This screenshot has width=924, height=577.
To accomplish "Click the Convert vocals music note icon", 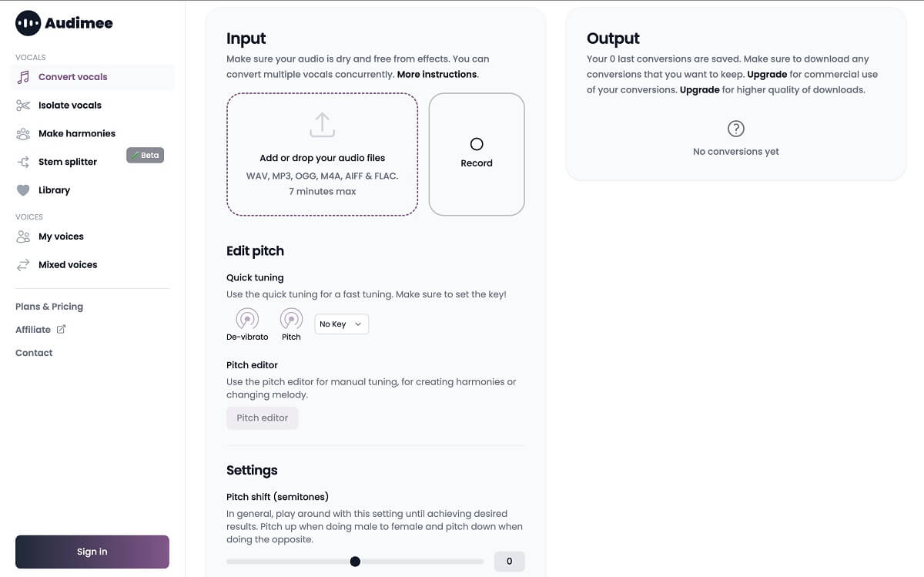I will 23,77.
